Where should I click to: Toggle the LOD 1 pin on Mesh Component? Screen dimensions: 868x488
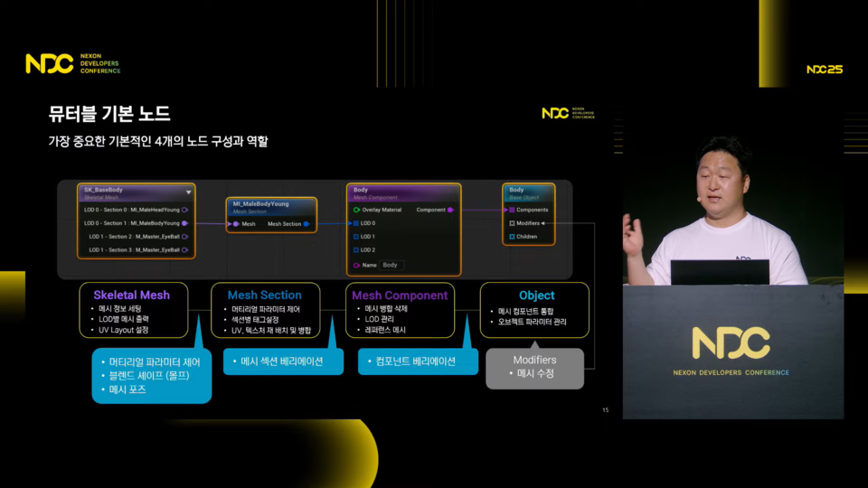pyautogui.click(x=356, y=237)
